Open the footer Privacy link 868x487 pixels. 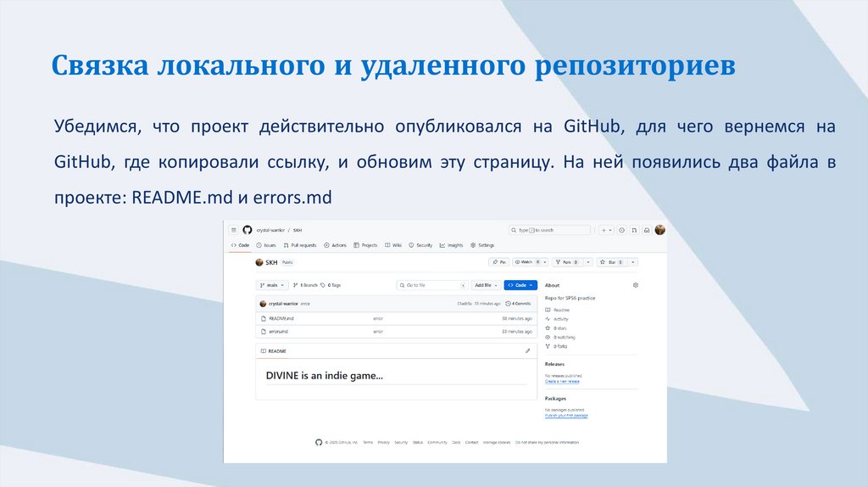pos(384,442)
